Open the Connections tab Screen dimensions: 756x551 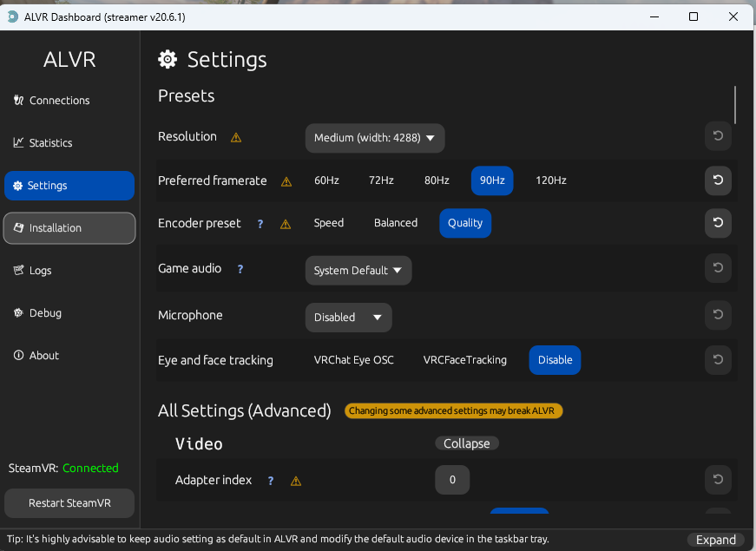(x=69, y=101)
